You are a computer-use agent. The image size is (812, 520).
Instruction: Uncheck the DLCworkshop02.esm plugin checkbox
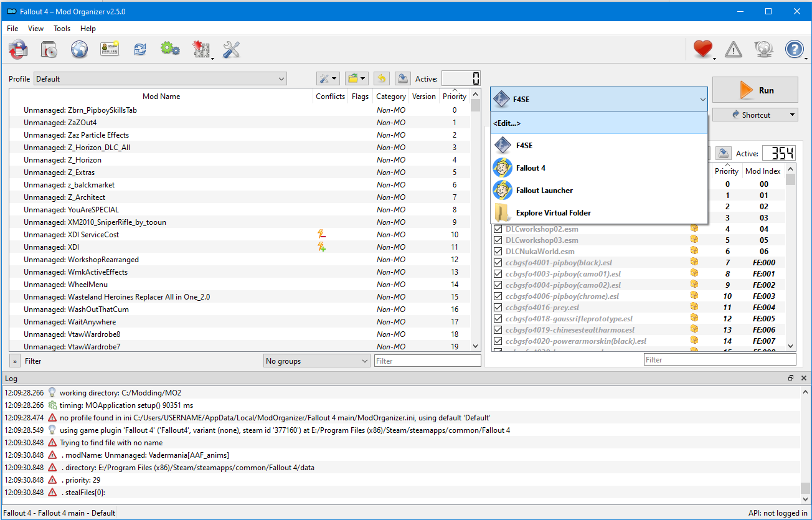(x=498, y=229)
